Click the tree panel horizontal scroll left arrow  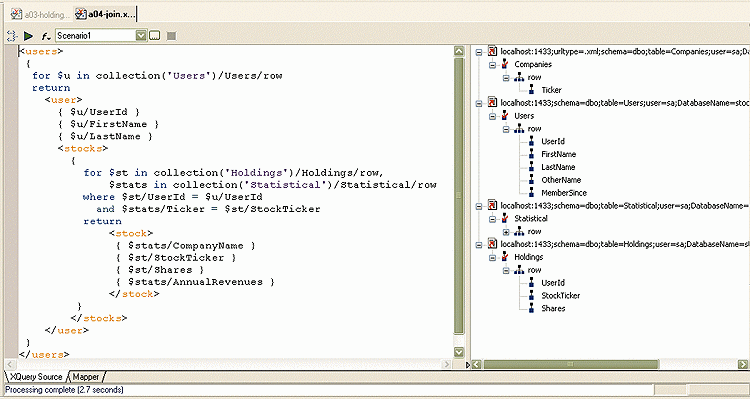tap(476, 365)
